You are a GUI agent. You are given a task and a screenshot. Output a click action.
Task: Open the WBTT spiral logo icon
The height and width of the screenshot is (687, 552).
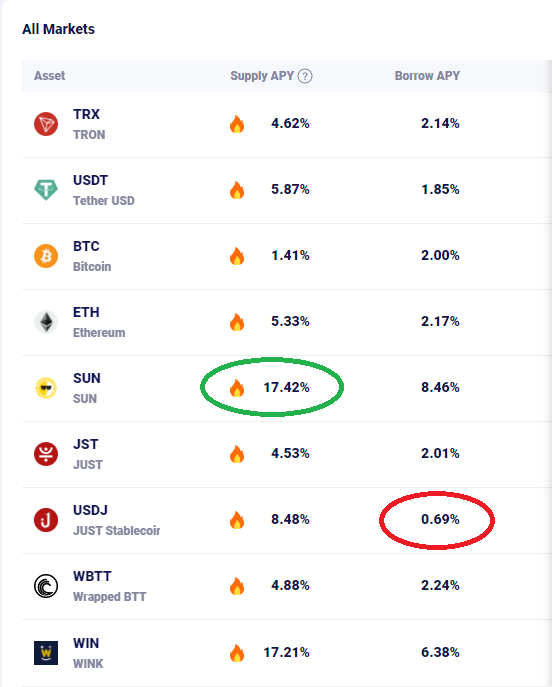[x=46, y=586]
